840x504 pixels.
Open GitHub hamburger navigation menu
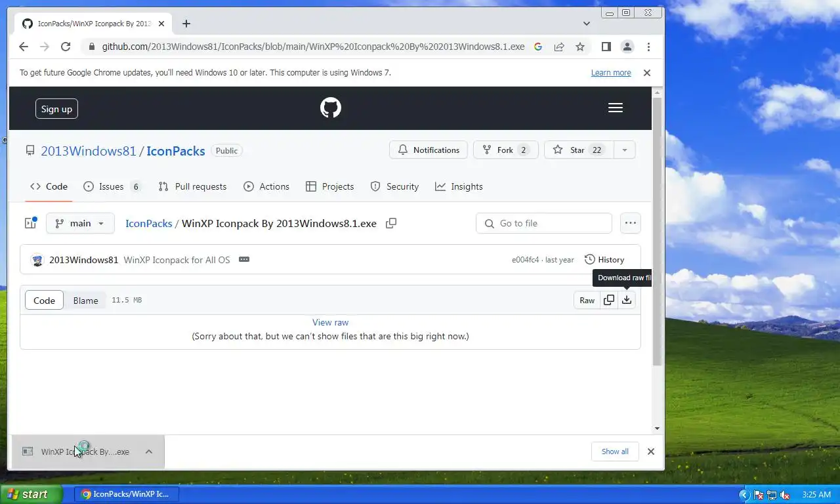[615, 108]
